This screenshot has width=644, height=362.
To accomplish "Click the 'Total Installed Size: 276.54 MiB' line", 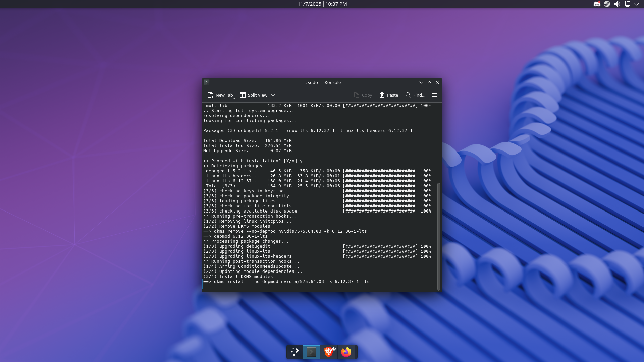I will click(248, 146).
